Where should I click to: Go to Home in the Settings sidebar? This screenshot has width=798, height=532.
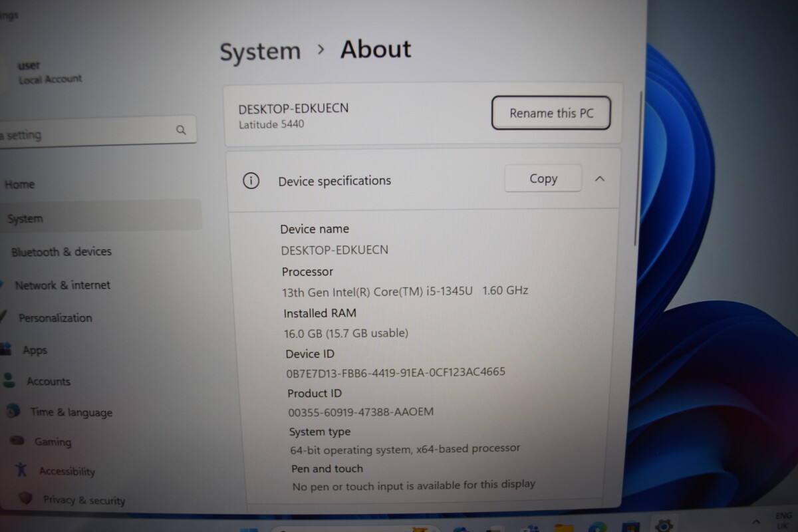pyautogui.click(x=19, y=184)
